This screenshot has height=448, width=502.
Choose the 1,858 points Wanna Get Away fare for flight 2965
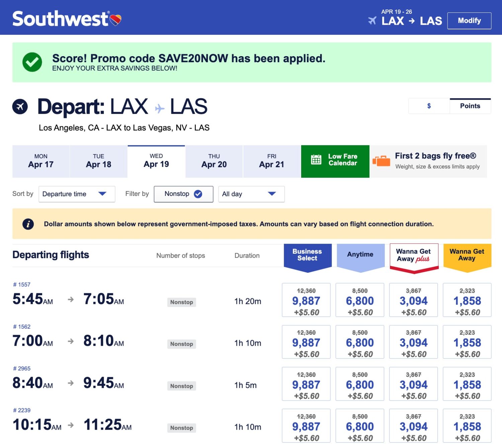(x=467, y=384)
